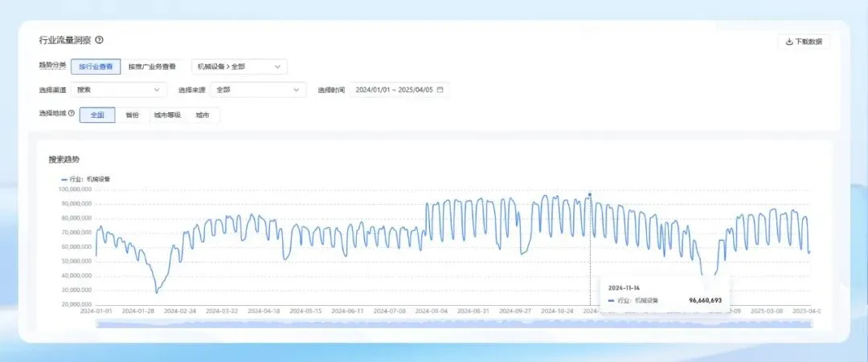Click the help icon beside 行业流量洞察 title
The width and height of the screenshot is (868, 362).
pyautogui.click(x=99, y=40)
